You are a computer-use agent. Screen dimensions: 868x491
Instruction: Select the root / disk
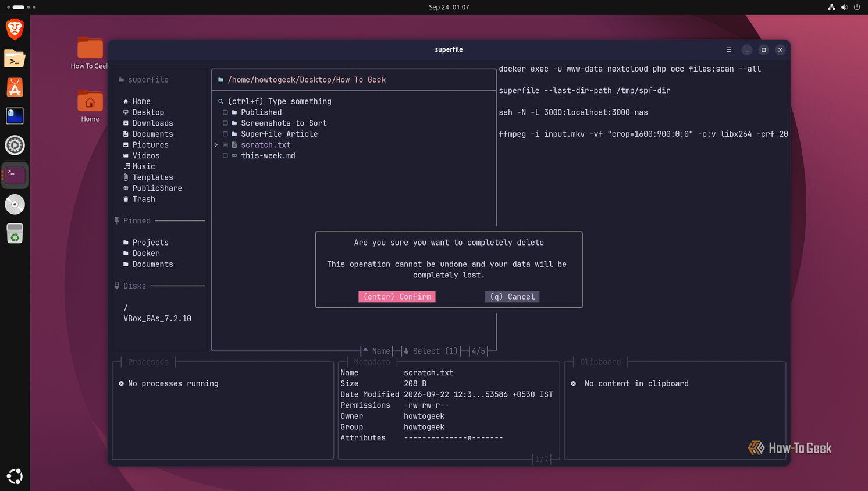(x=126, y=308)
